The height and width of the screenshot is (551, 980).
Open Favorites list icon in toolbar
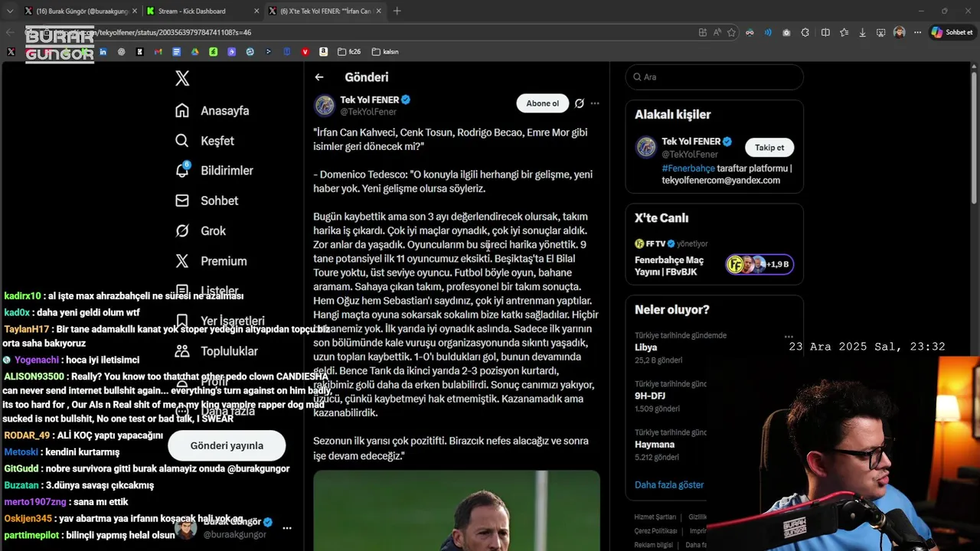click(844, 32)
